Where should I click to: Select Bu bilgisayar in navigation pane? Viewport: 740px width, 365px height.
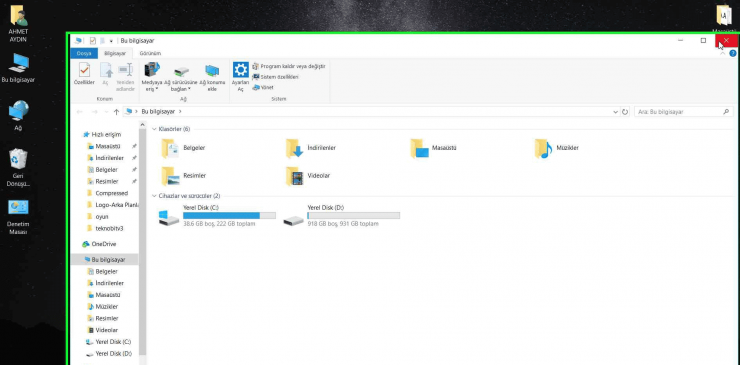104,260
